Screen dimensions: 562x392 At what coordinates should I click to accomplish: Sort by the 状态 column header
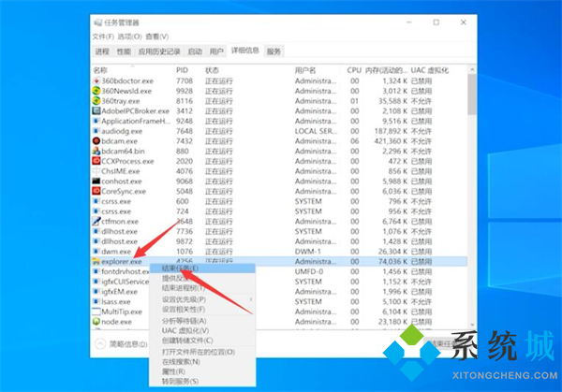point(212,70)
